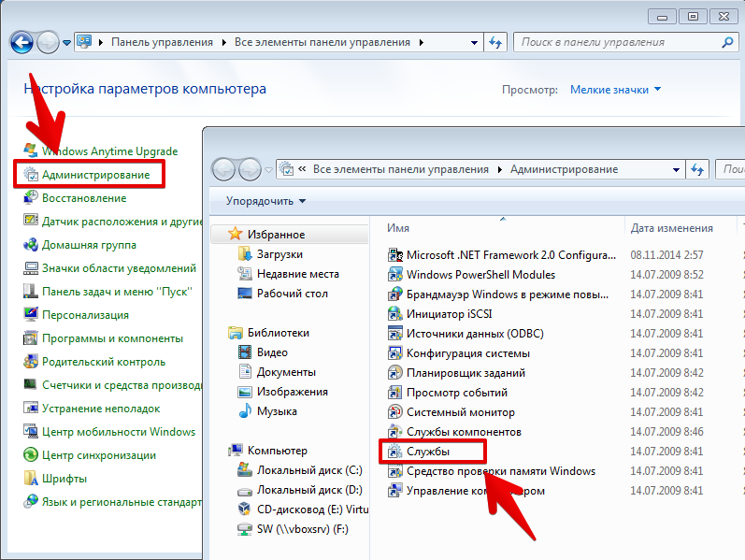Viewport: 745px width, 560px height.
Task: Click Планировщик заданий icon
Action: [x=395, y=373]
